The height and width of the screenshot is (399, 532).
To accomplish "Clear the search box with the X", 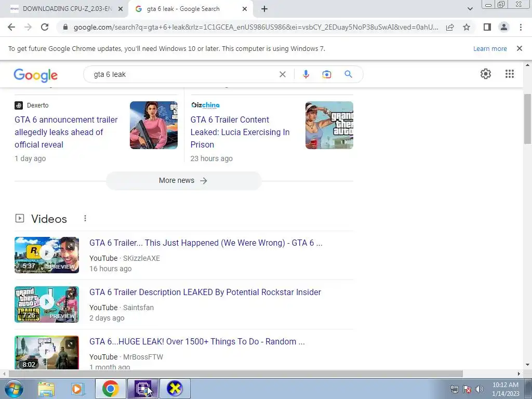I will (282, 74).
